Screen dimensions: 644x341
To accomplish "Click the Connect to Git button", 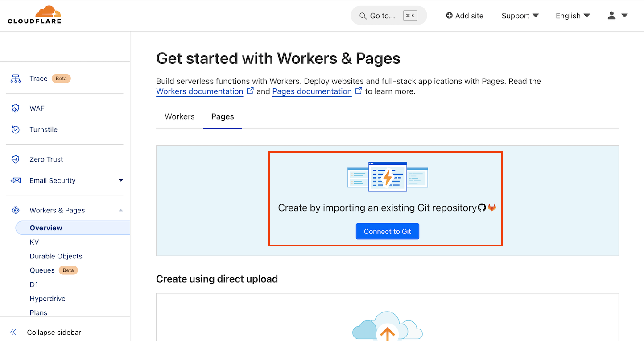I will tap(387, 231).
